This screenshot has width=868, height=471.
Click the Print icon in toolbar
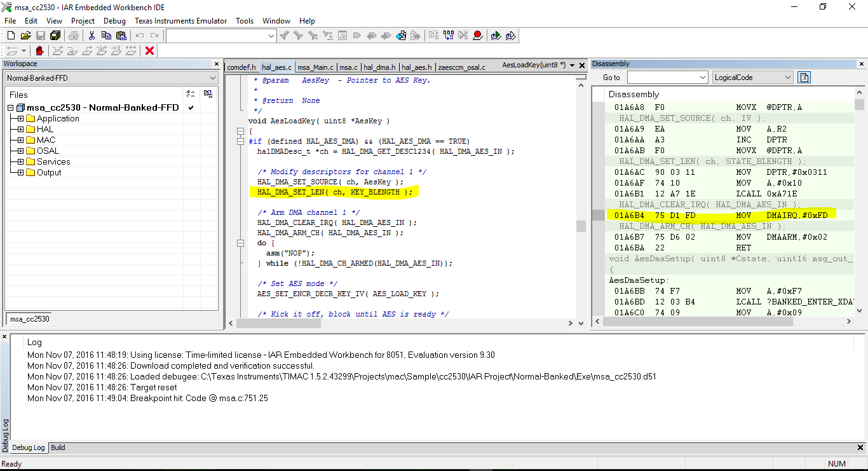tap(74, 36)
